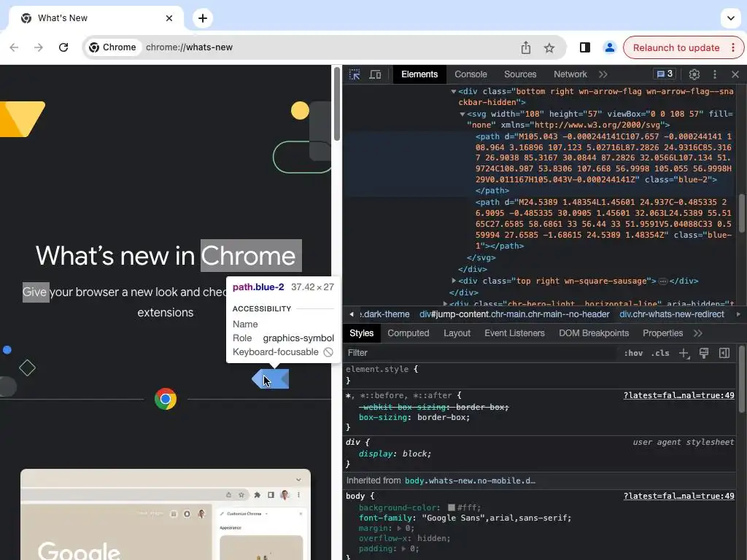Open the Computed styles tab
Image resolution: width=747 pixels, height=560 pixels.
[409, 333]
